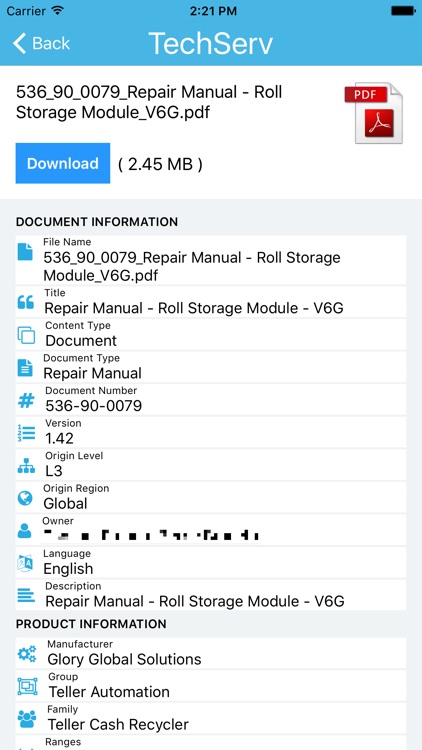Tap the Title quotation marks icon
Image resolution: width=422 pixels, height=750 pixels.
point(25,302)
